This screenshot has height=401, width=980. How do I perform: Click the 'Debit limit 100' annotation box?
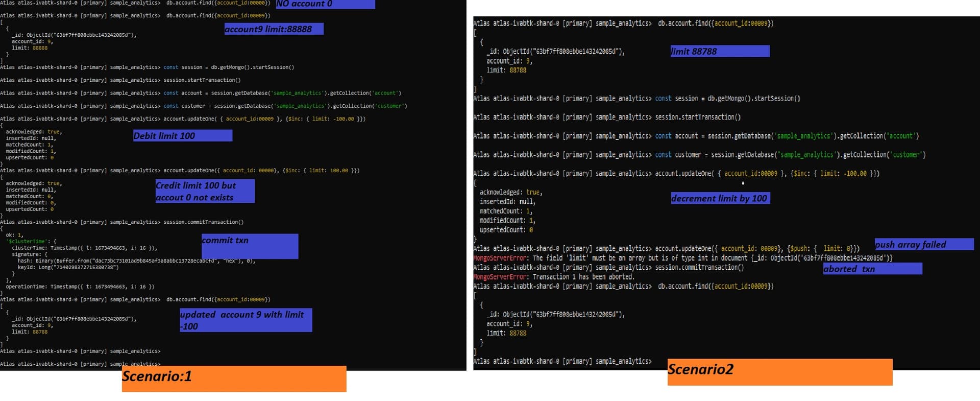(182, 135)
